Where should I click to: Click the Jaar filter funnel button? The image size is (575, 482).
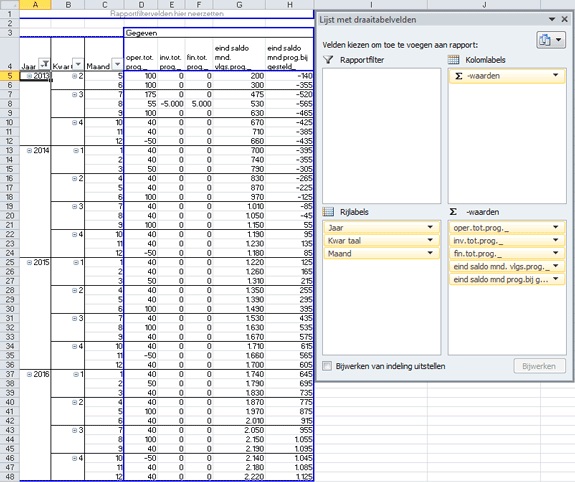44,65
